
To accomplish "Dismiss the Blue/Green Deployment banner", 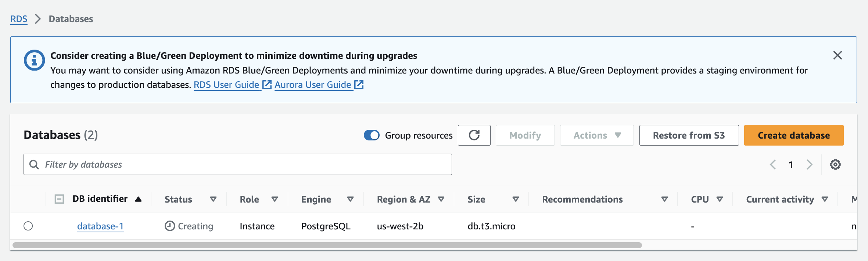I will click(x=837, y=56).
